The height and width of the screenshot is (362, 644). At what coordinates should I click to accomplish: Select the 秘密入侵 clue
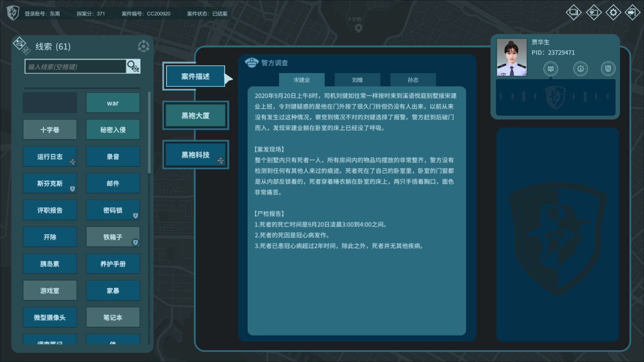tap(113, 130)
